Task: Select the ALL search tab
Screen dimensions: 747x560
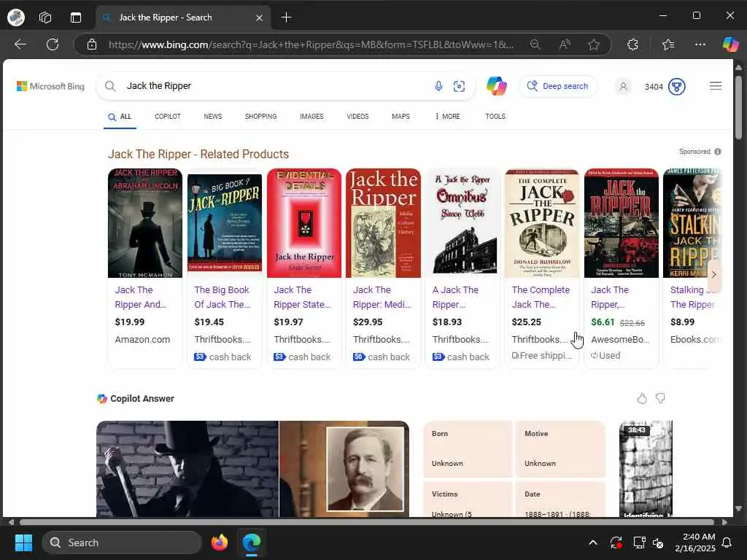Action: [x=120, y=117]
